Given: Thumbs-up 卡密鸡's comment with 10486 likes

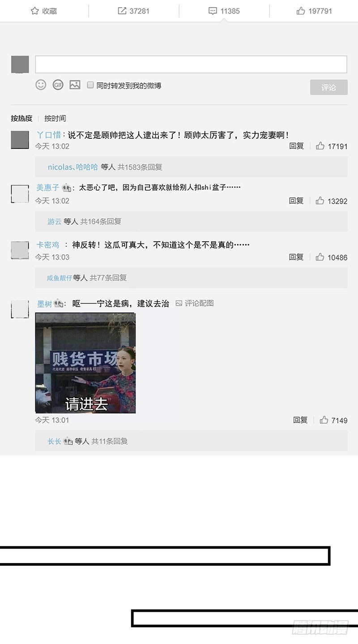Looking at the screenshot, I should [x=320, y=257].
